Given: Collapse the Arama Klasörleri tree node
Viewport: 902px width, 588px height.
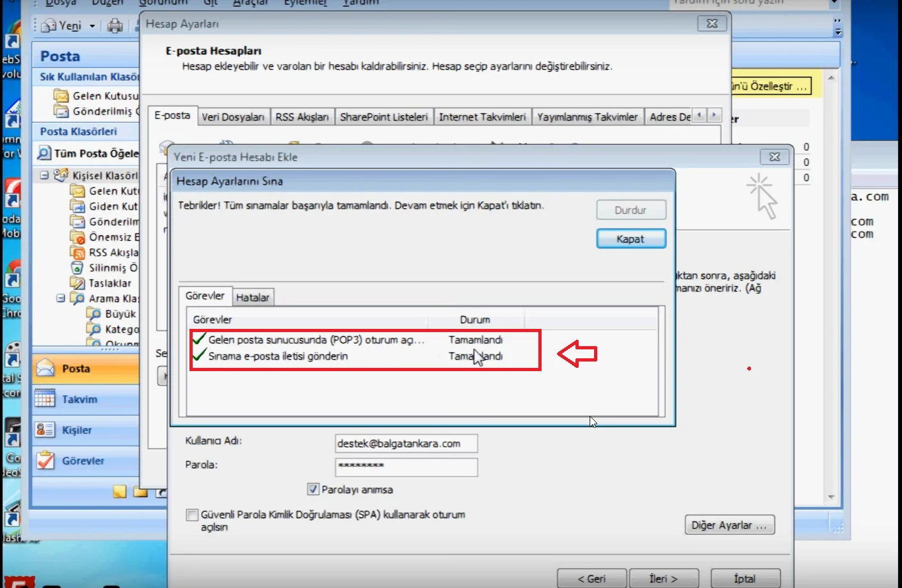Looking at the screenshot, I should (x=60, y=298).
